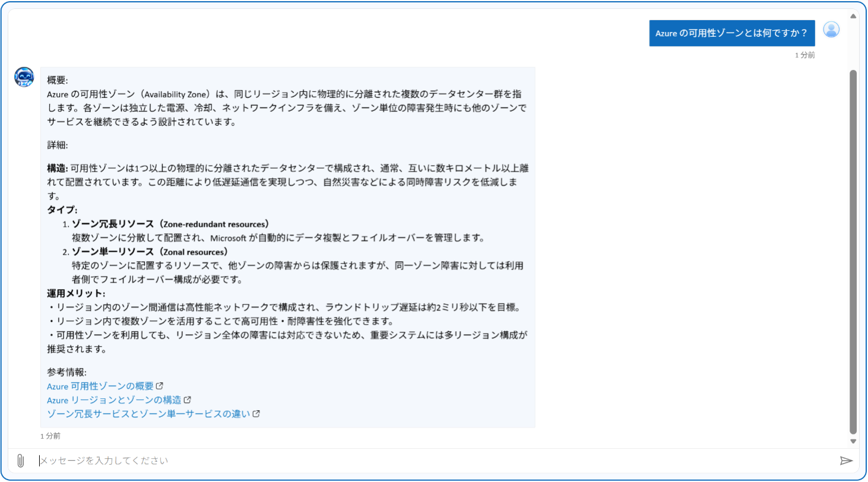Open the ゾーン冗長サービスとゾーン単一サービスの違い link
The image size is (868, 482).
click(148, 414)
